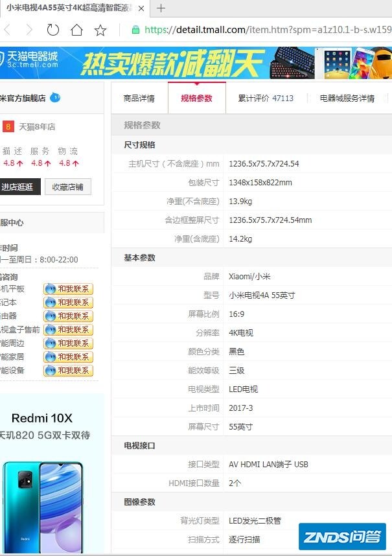The width and height of the screenshot is (392, 556).
Task: Reload the page with refresh icon
Action: (53, 30)
